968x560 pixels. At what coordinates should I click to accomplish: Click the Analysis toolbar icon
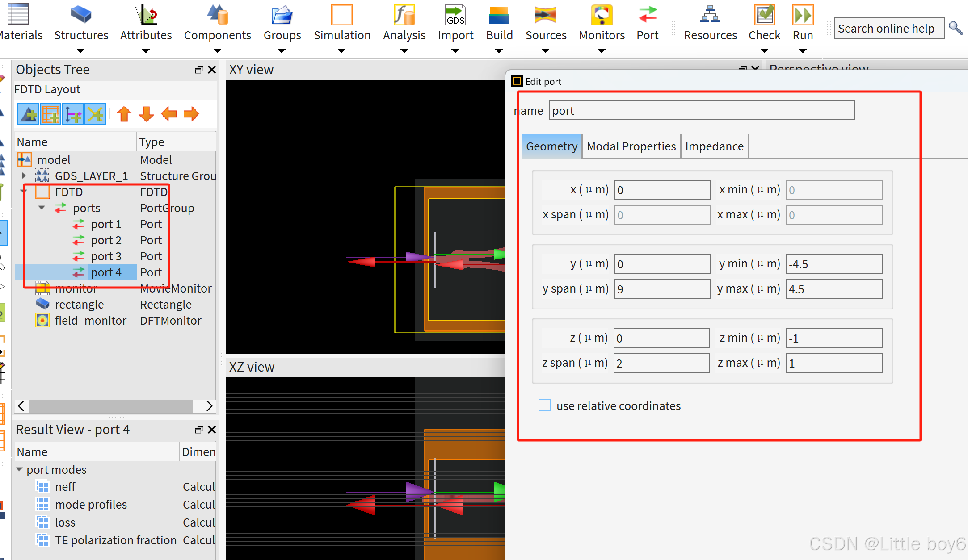point(404,15)
